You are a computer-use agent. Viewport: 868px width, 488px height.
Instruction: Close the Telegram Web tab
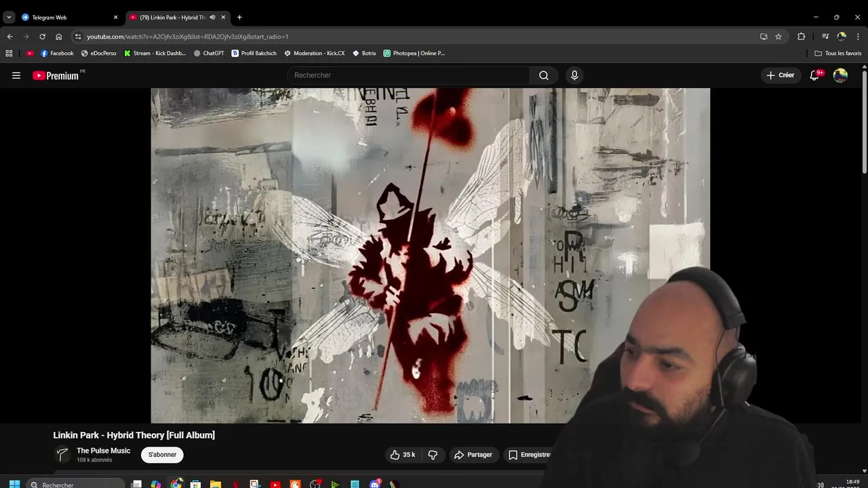(115, 17)
